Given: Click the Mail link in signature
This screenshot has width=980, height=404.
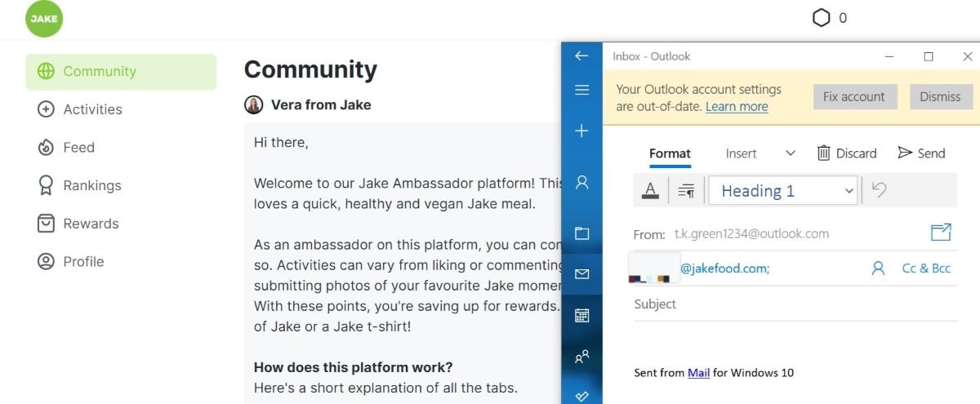Looking at the screenshot, I should pyautogui.click(x=698, y=373).
